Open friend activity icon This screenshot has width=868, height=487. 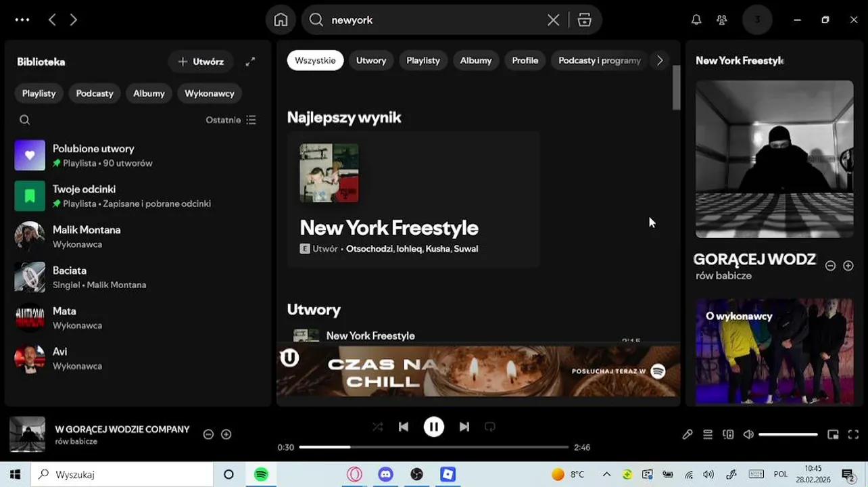click(x=722, y=20)
